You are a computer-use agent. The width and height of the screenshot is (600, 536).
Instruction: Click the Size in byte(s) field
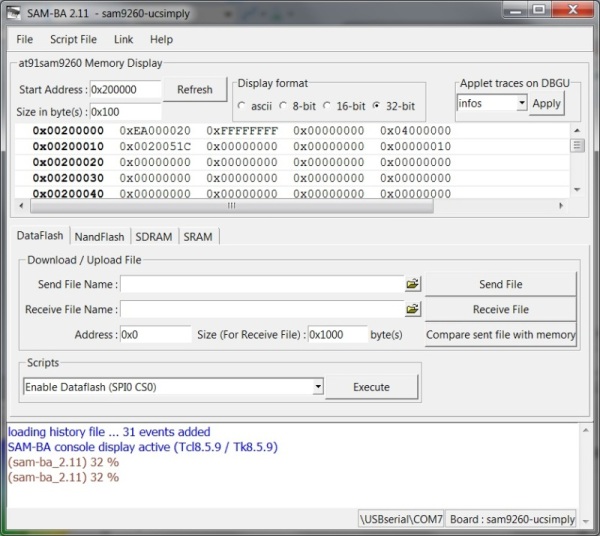pos(125,112)
